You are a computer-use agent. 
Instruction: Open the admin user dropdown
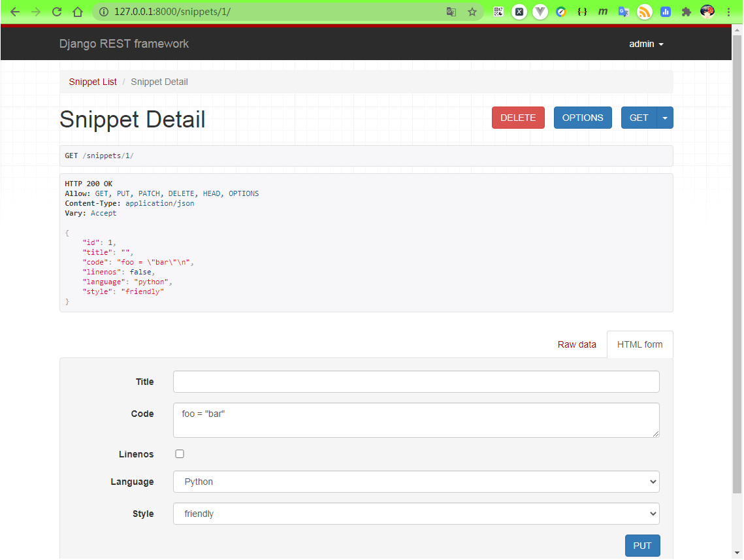pyautogui.click(x=646, y=44)
